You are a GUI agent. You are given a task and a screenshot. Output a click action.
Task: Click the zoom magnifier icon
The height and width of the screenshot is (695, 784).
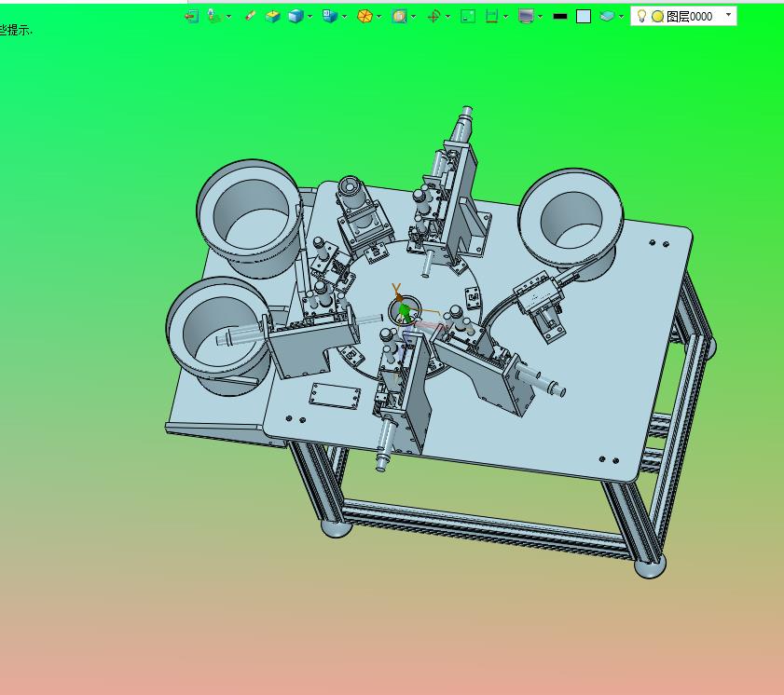(x=399, y=17)
